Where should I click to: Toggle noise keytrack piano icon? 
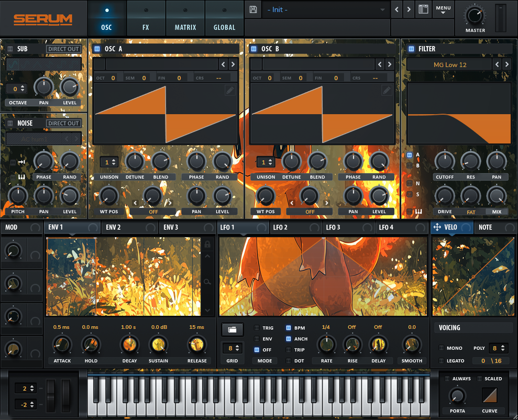click(21, 177)
